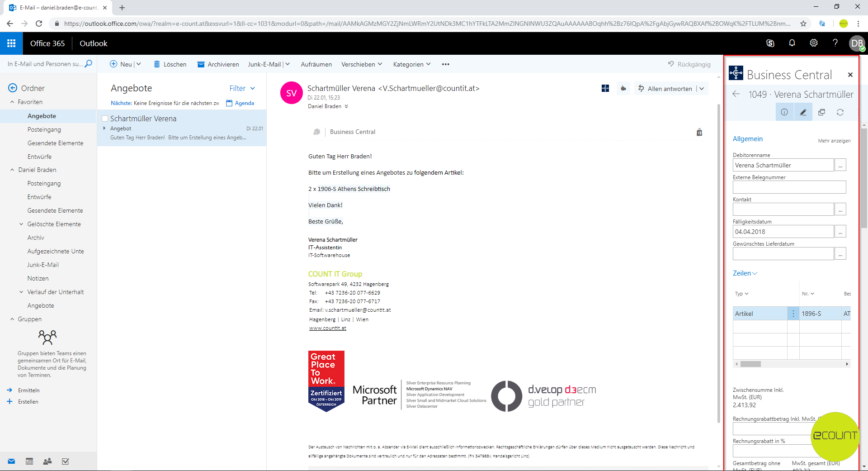Close the Business Central pane
Image resolution: width=868 pixels, height=471 pixels.
pyautogui.click(x=850, y=75)
